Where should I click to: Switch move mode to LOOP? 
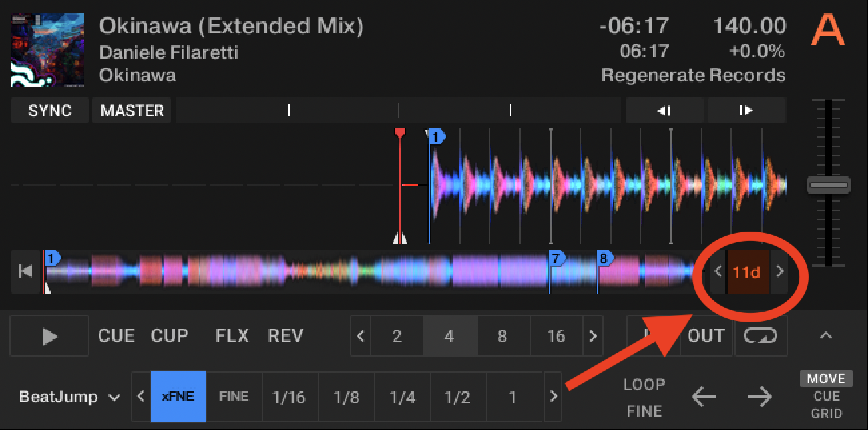[x=644, y=385]
